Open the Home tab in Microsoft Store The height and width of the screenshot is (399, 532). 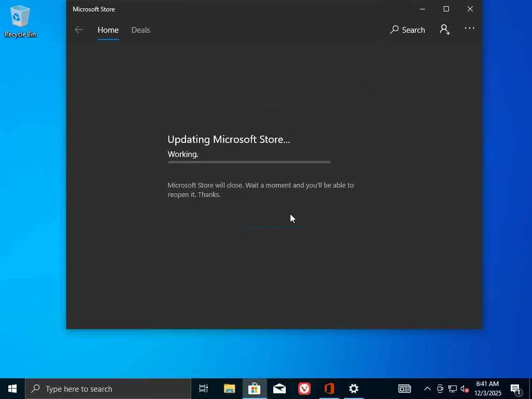pyautogui.click(x=108, y=30)
